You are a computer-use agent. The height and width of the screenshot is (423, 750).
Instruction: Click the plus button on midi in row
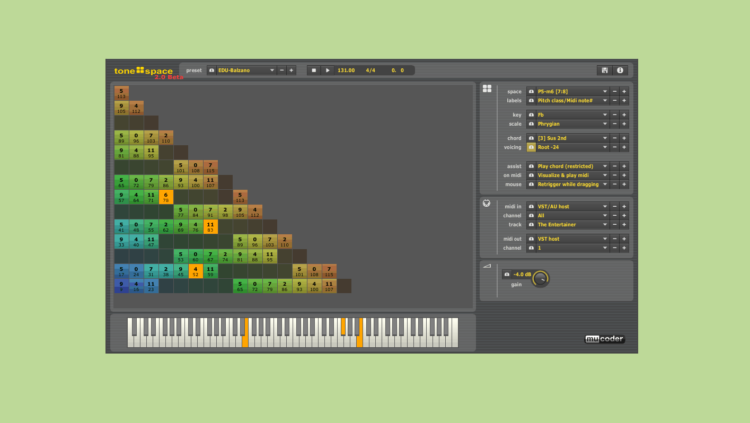point(624,206)
